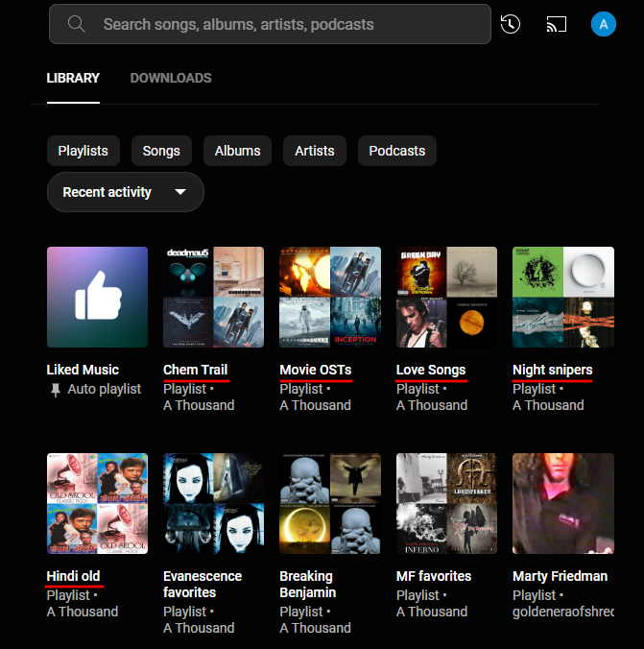Open the Marty Friedman playlist thumbnail
The height and width of the screenshot is (649, 644).
coord(563,503)
